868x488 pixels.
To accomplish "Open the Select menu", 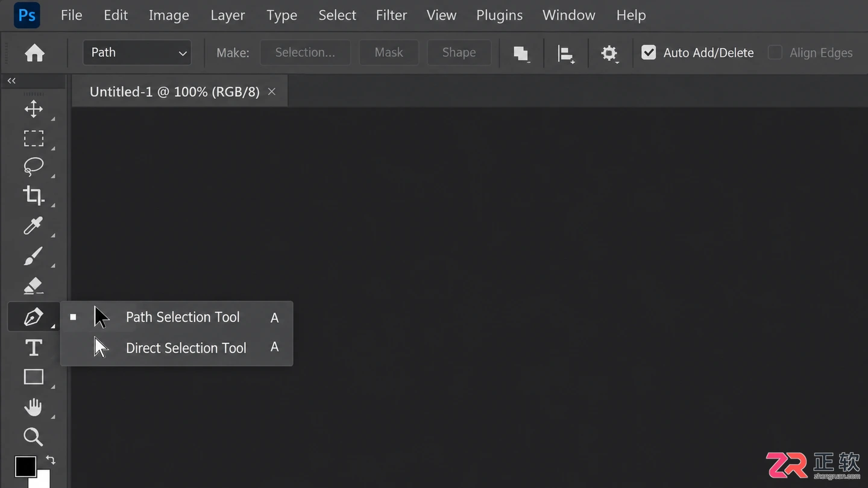I will tap(338, 15).
